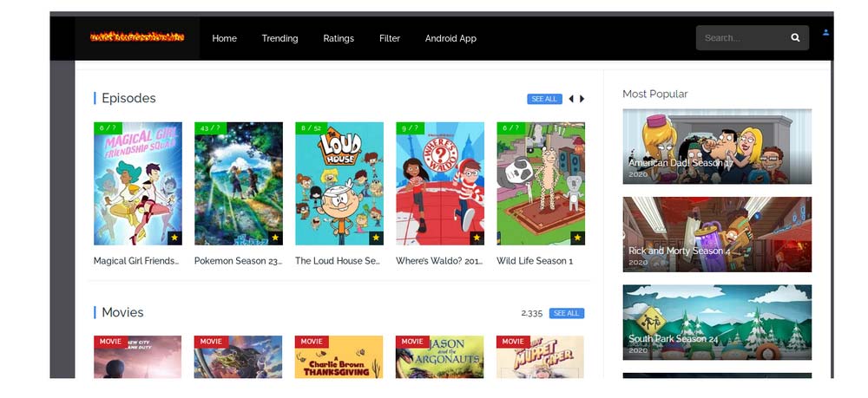Open the Filter page
Viewport: 868px width, 398px height.
pyautogui.click(x=389, y=38)
